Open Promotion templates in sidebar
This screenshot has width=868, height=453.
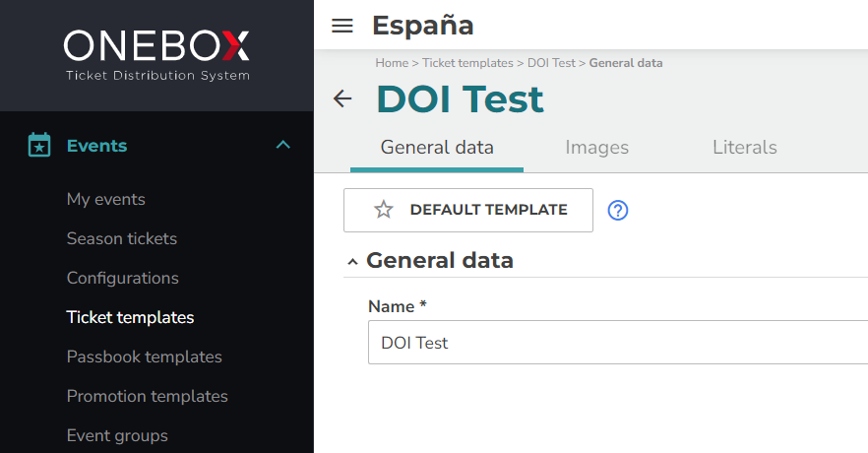point(148,396)
